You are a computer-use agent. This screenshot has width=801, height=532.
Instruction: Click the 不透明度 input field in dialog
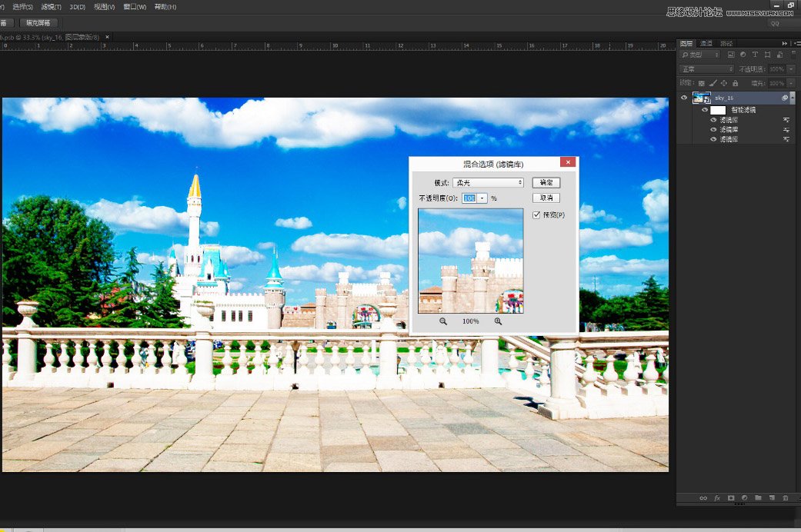click(x=469, y=198)
